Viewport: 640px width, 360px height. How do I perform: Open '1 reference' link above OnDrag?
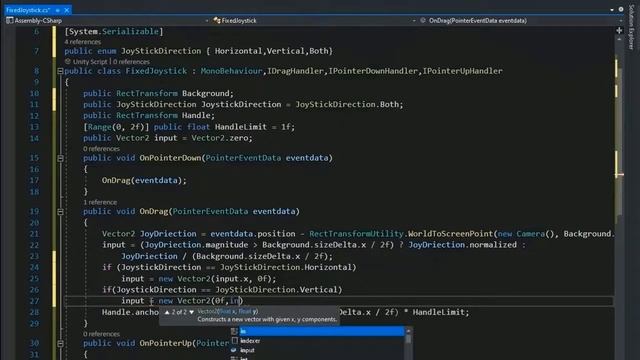pos(100,202)
